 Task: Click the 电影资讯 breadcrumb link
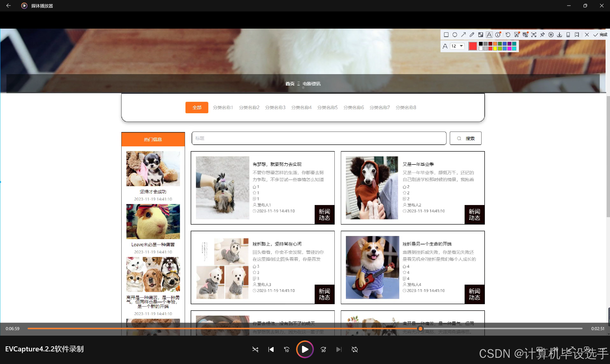pyautogui.click(x=312, y=84)
